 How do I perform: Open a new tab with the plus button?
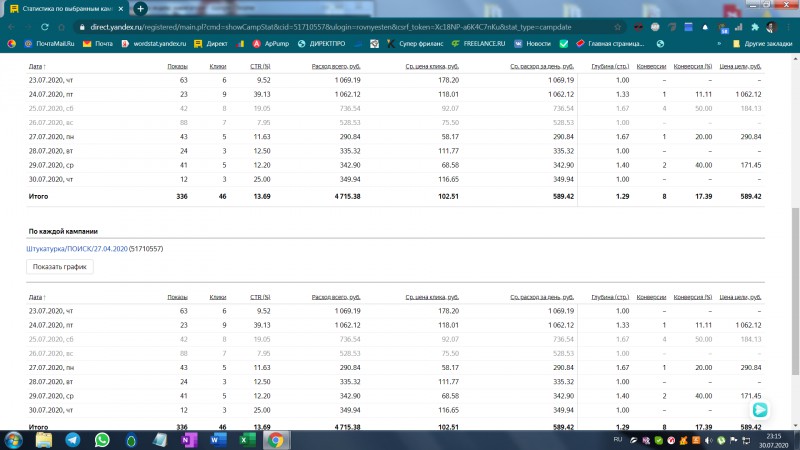(140, 9)
